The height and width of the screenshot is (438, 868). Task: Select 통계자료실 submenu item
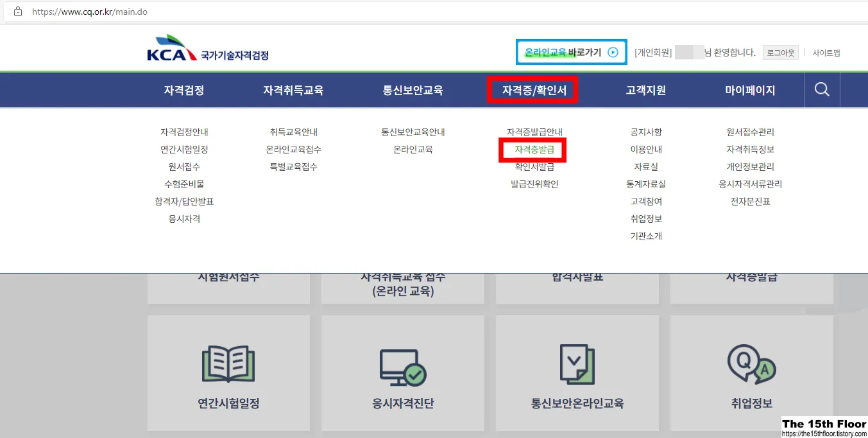click(x=646, y=184)
